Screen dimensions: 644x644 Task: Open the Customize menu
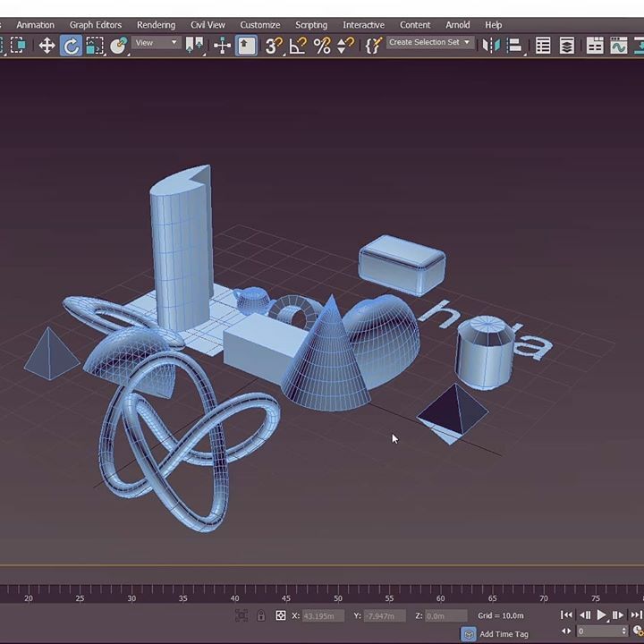coord(260,25)
